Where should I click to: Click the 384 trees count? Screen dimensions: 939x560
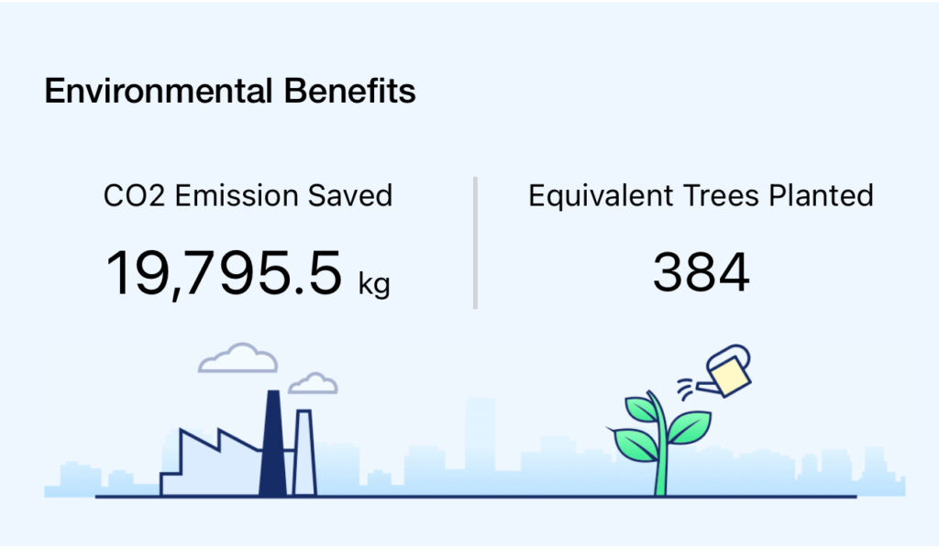point(701,273)
